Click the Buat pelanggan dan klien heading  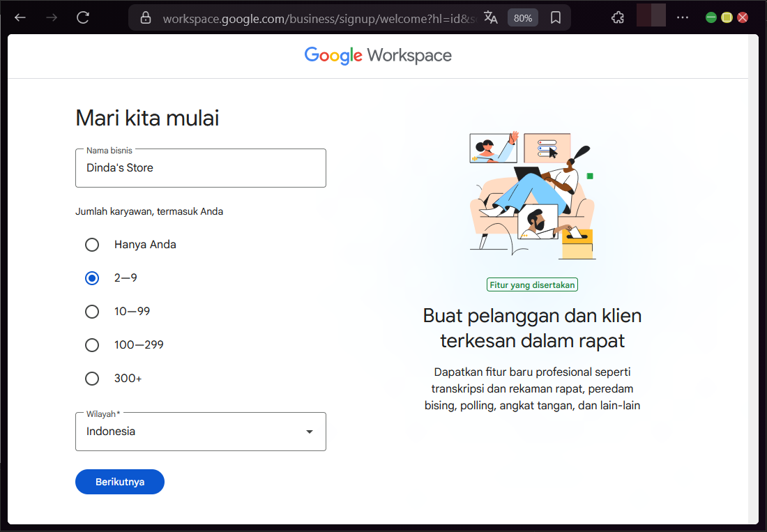[x=532, y=328]
